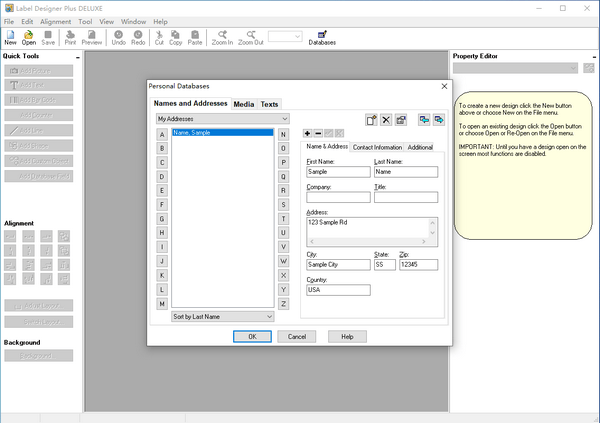This screenshot has width=600, height=423.
Task: Click the delete database X icon
Action: click(386, 119)
